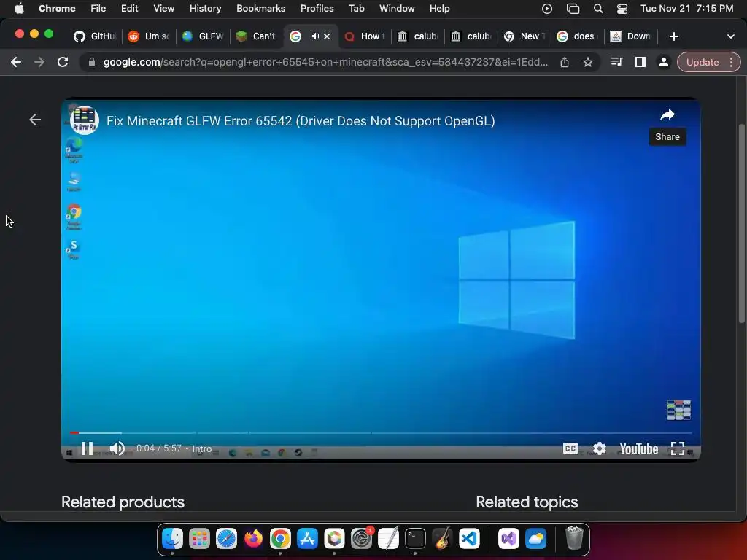Share this page from address bar
747x560 pixels.
[x=565, y=62]
